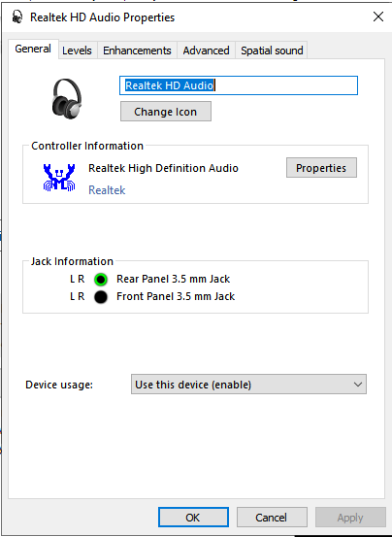The height and width of the screenshot is (537, 392).
Task: Close the Realtek HD Audio Properties dialog
Action: click(378, 17)
